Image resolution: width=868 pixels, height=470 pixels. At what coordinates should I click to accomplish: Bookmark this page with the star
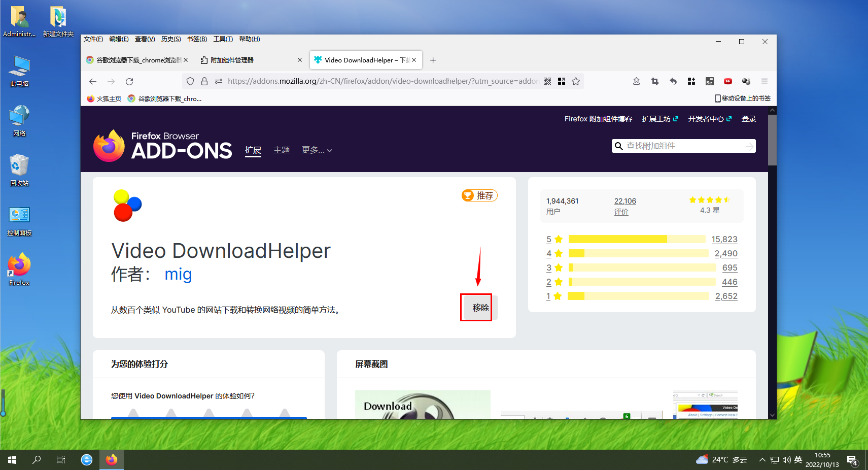pyautogui.click(x=576, y=81)
